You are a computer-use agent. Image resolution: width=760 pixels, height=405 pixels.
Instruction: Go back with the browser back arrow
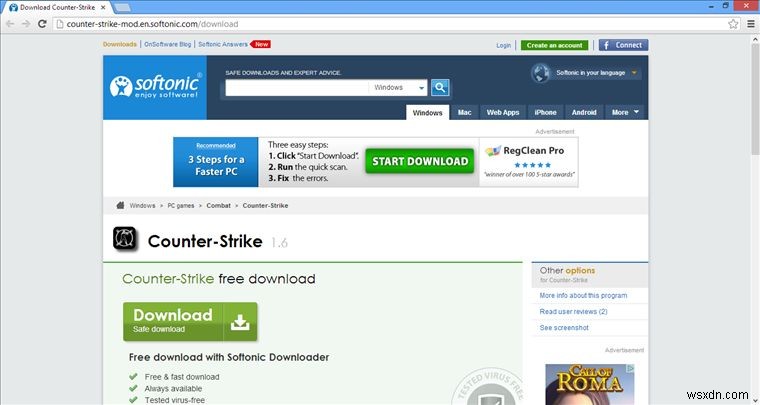click(10, 24)
